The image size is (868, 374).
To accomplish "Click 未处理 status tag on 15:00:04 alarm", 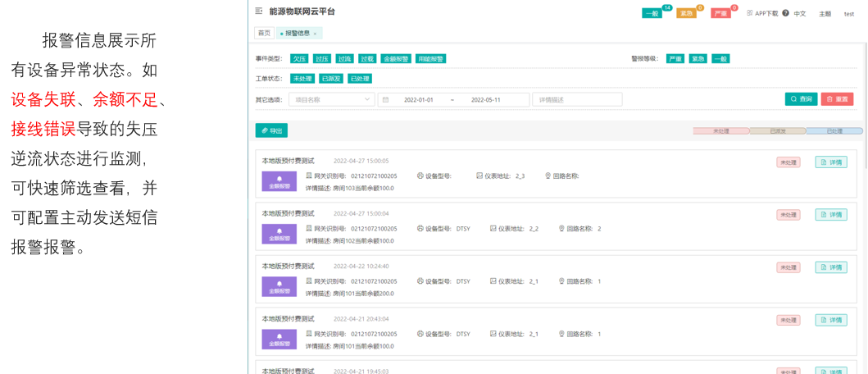I will pos(788,215).
